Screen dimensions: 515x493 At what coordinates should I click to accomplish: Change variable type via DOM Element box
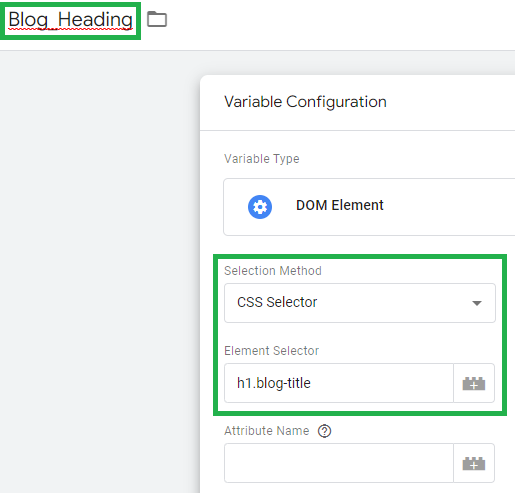click(x=369, y=207)
